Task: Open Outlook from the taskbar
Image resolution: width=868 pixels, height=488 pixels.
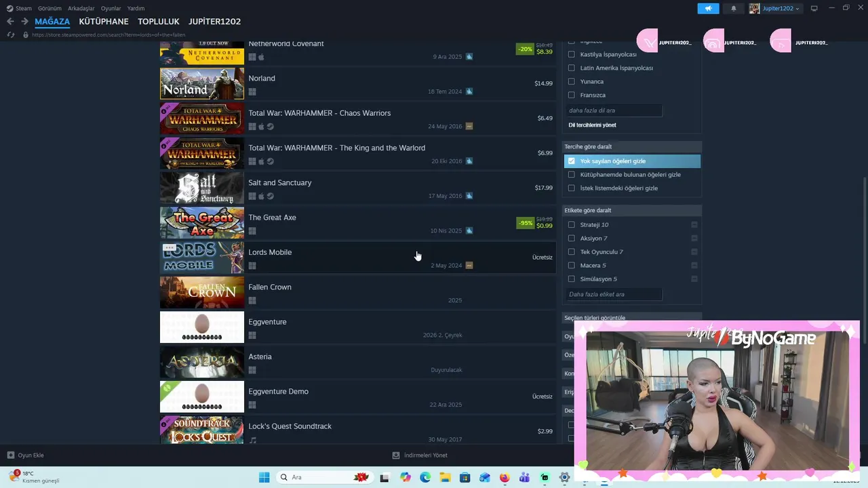Action: click(485, 477)
